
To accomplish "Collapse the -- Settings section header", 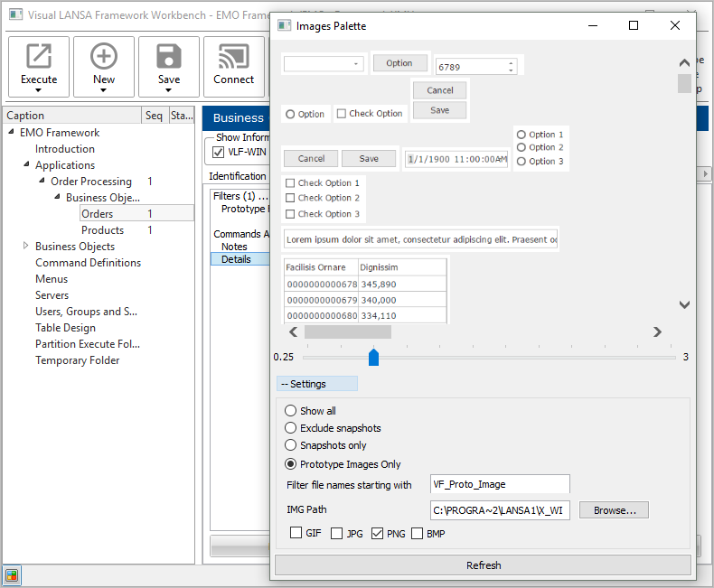I will (317, 384).
